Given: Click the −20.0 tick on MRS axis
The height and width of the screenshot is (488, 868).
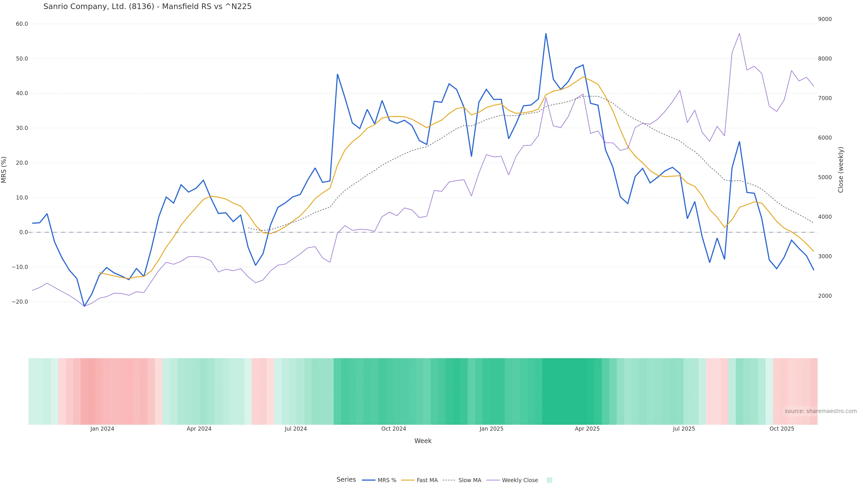Looking at the screenshot, I should pos(20,302).
